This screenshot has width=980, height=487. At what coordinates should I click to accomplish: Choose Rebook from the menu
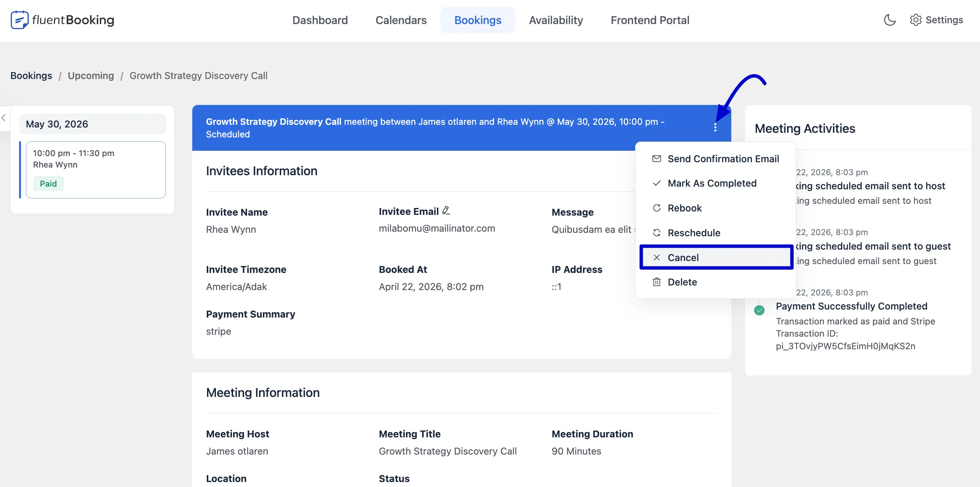[715, 208]
